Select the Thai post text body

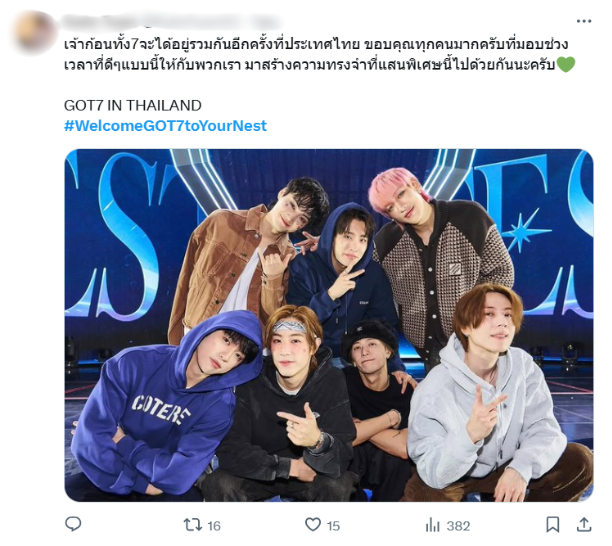(320, 54)
